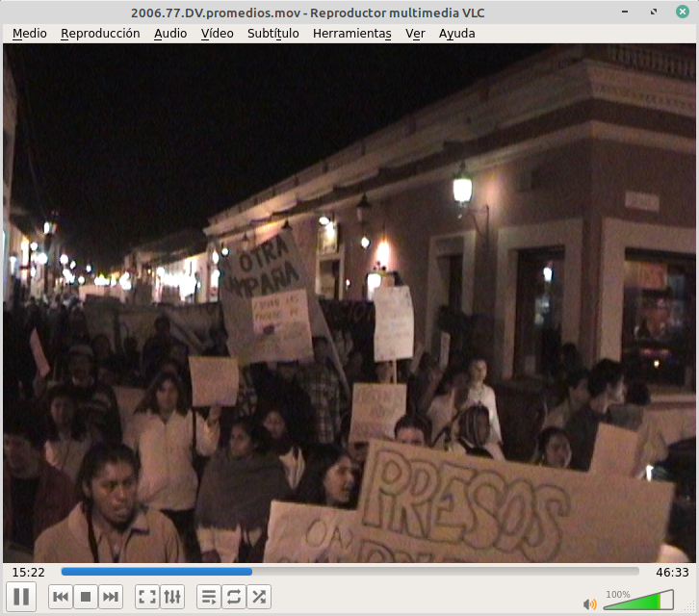This screenshot has height=616, width=699.
Task: Click the 46:33 total time label
Action: coord(672,572)
